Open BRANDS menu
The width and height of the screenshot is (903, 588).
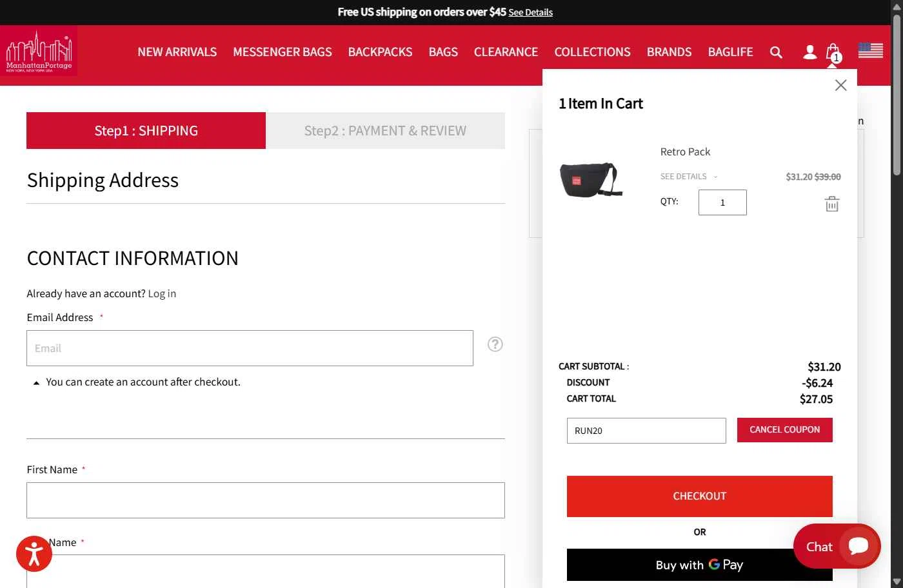pyautogui.click(x=670, y=52)
